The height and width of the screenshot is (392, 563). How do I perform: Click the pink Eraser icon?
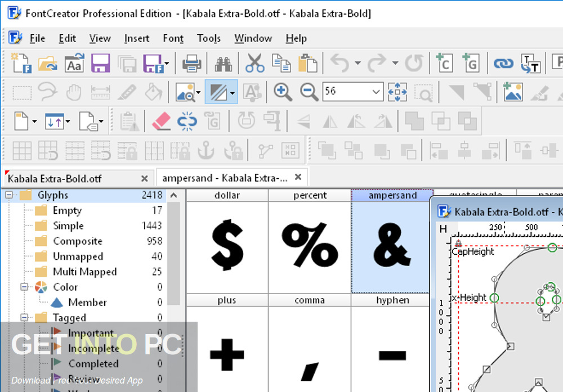pyautogui.click(x=161, y=121)
